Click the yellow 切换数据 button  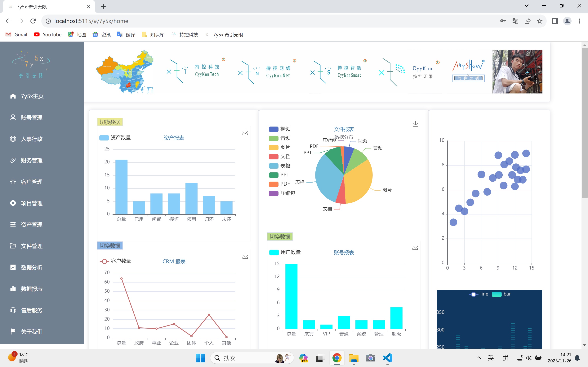tap(110, 122)
